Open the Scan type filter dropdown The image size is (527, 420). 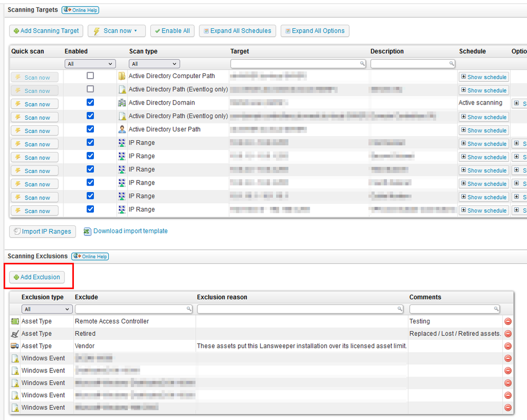pos(154,64)
